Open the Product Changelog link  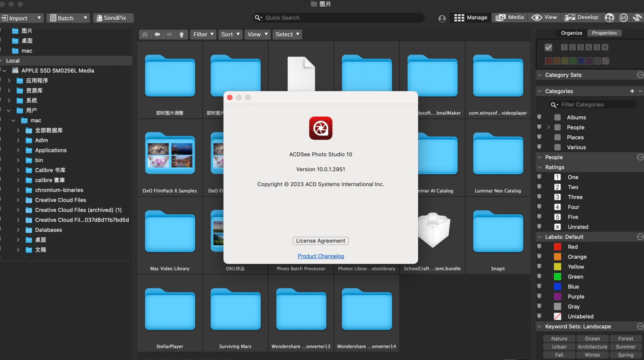(x=321, y=256)
